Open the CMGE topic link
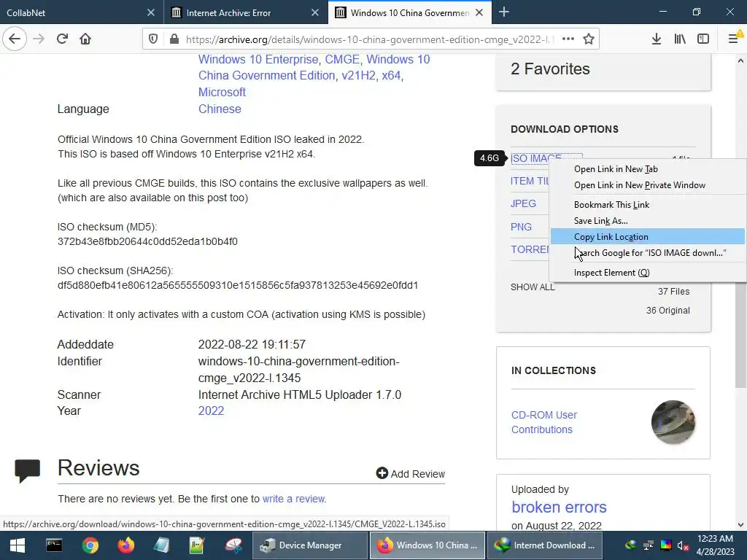Screen dimensions: 747x560 (x=342, y=60)
